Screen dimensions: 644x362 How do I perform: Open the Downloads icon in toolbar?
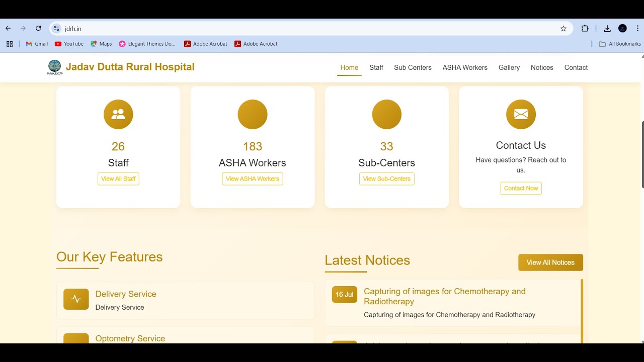[x=607, y=29]
